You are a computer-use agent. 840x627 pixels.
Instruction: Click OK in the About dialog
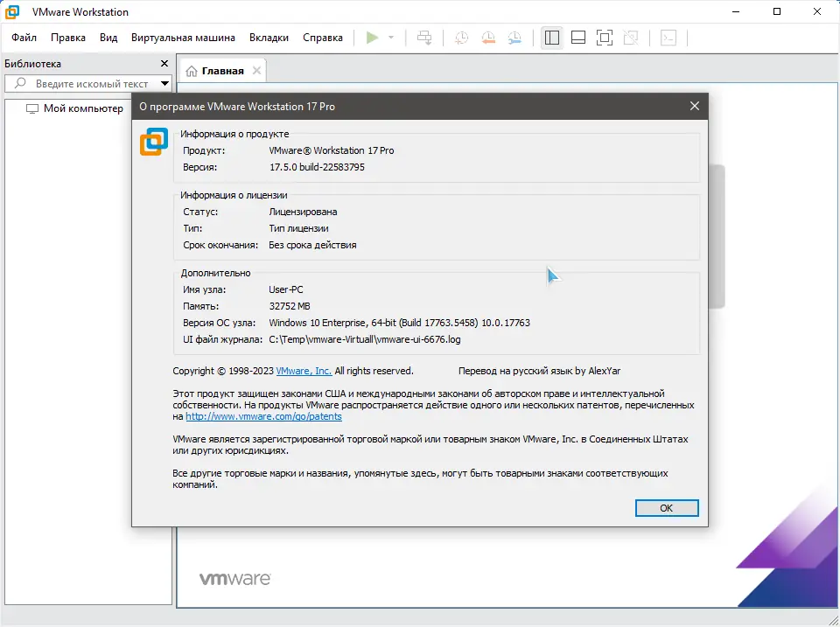[667, 508]
